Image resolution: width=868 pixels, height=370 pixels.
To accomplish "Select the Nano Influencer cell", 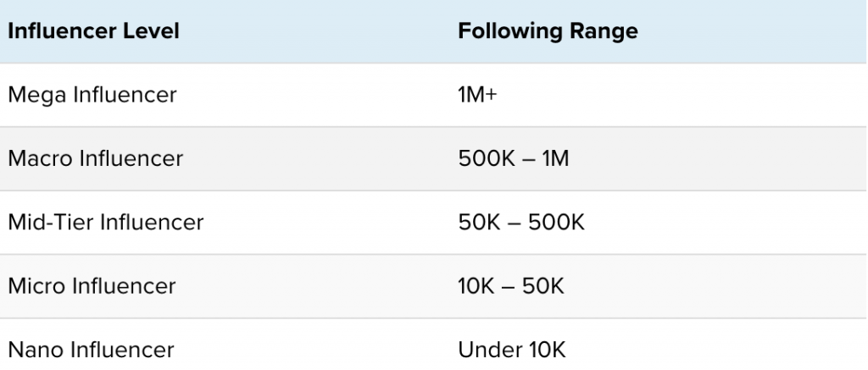I will (91, 349).
